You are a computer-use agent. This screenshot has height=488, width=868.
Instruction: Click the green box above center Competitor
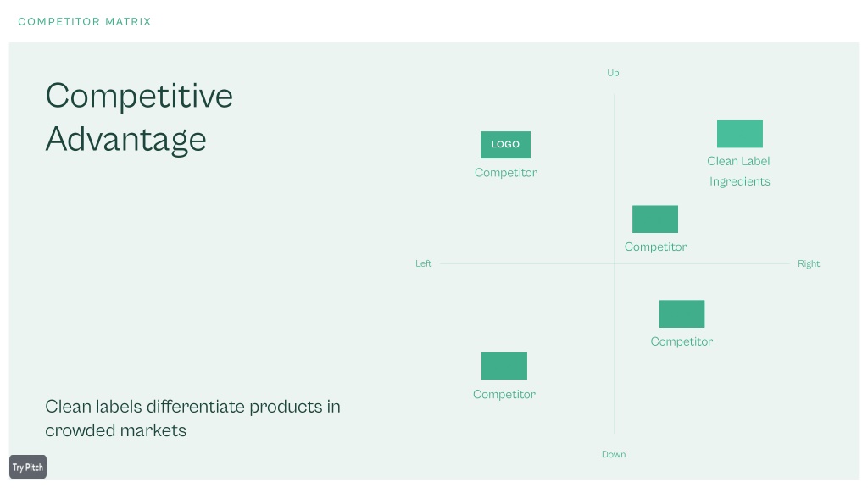(655, 219)
